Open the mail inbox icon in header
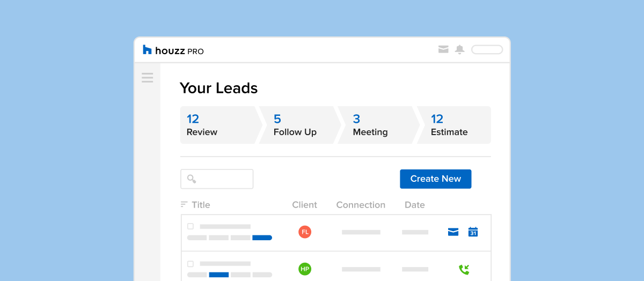 443,50
